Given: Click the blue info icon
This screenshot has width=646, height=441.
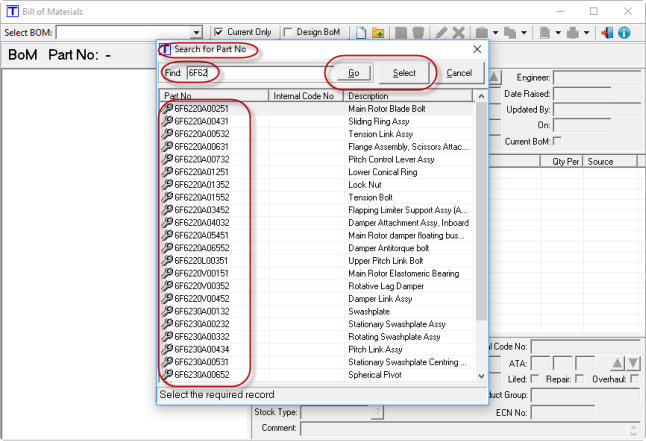Looking at the screenshot, I should [x=623, y=33].
